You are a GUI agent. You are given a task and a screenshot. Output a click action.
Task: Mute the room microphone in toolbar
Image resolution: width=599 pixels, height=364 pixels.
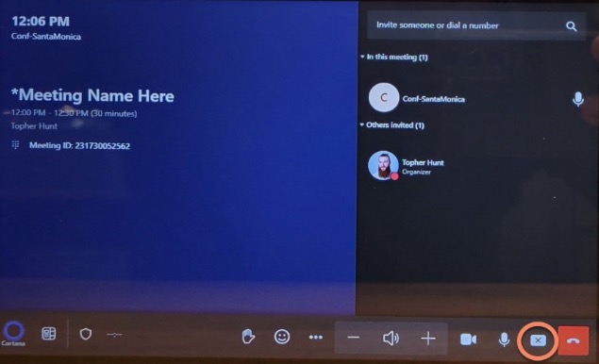click(504, 339)
